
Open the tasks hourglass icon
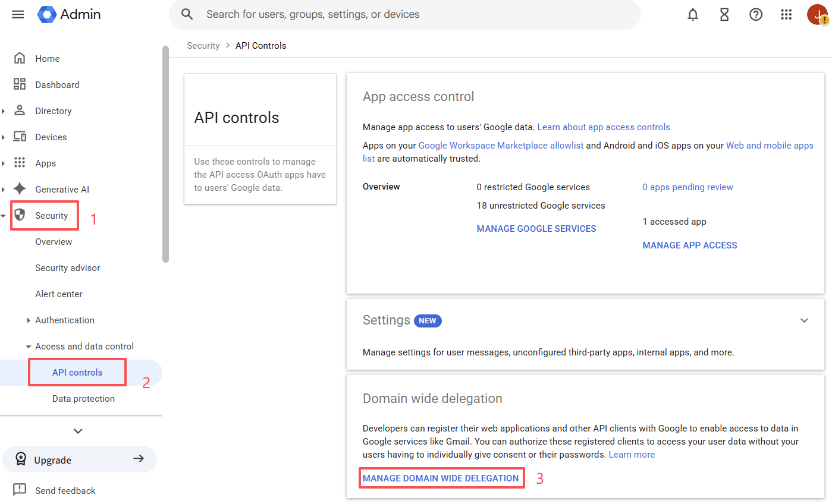pyautogui.click(x=724, y=14)
